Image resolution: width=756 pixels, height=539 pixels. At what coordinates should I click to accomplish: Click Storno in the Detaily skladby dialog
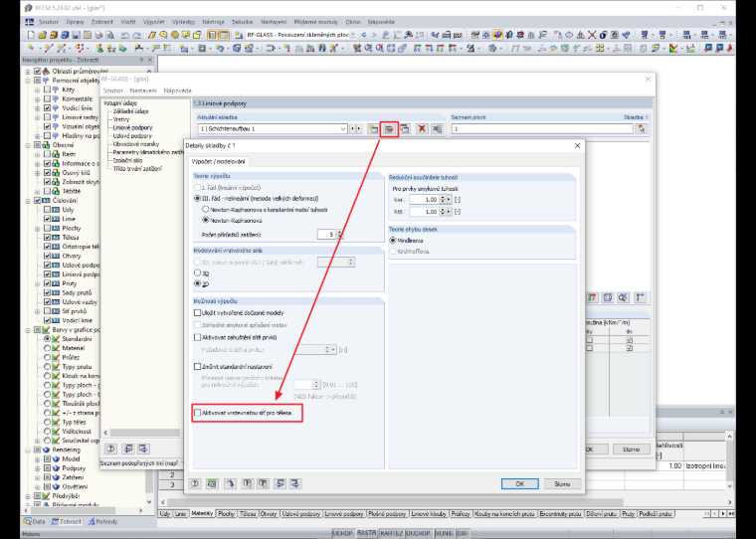pyautogui.click(x=562, y=483)
